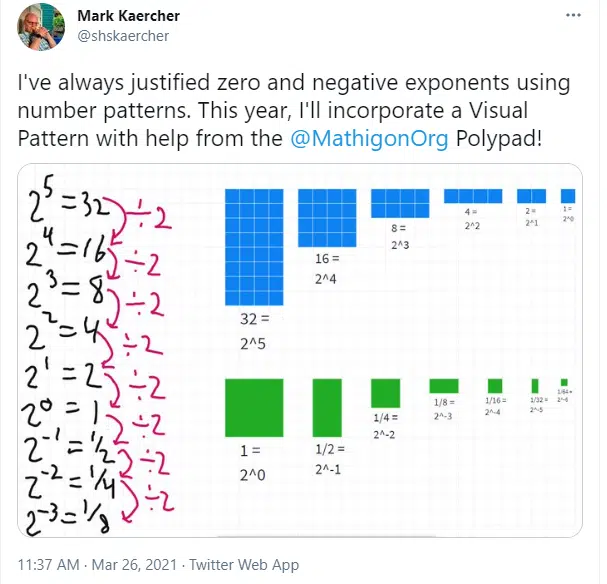Click the green quarter square labeled 2^-2
This screenshot has height=584, width=607.
386,393
